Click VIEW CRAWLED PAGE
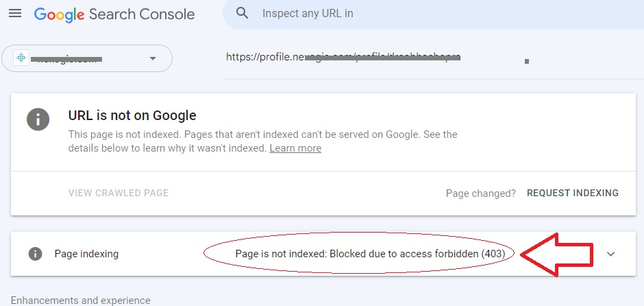The height and width of the screenshot is (306, 644). coord(119,193)
